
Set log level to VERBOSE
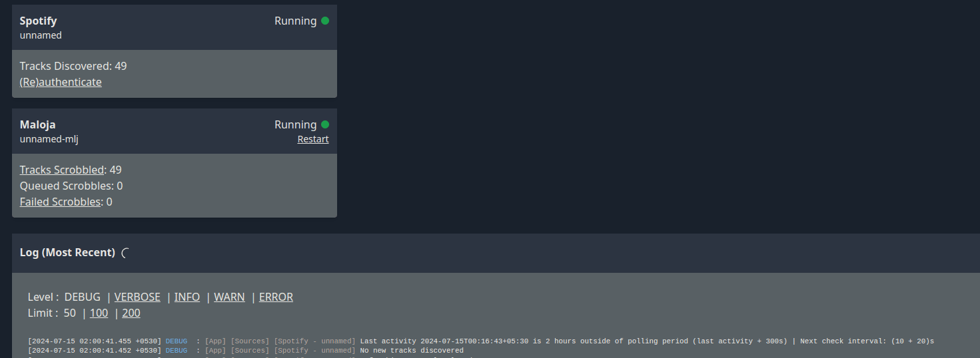tap(137, 297)
